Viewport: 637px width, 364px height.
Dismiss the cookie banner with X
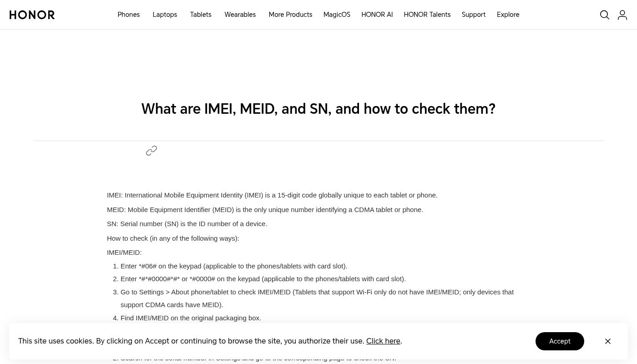point(607,341)
